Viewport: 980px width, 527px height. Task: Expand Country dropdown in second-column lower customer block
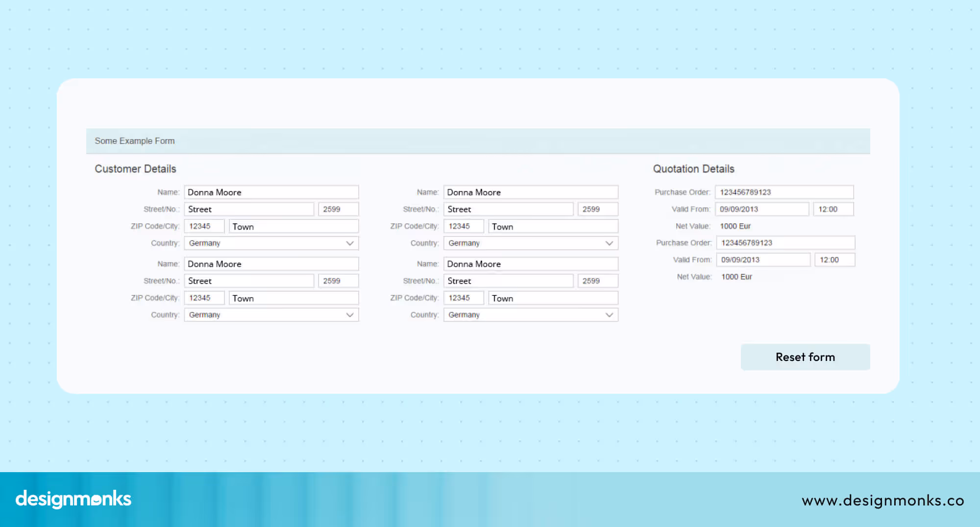(531, 315)
